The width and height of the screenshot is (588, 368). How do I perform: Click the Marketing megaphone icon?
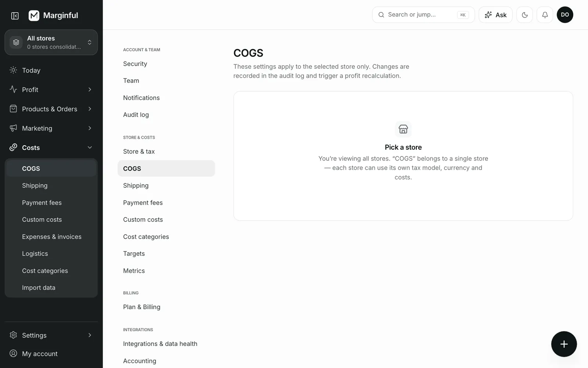[x=13, y=128]
